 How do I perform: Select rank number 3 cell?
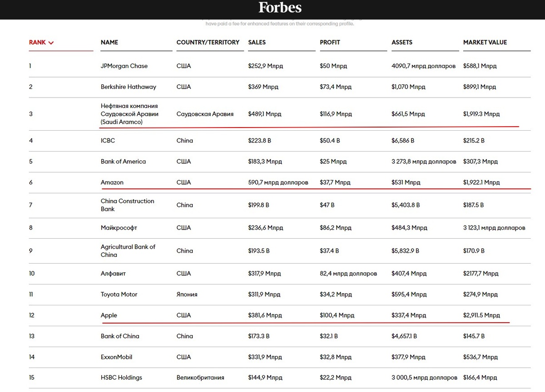click(31, 114)
